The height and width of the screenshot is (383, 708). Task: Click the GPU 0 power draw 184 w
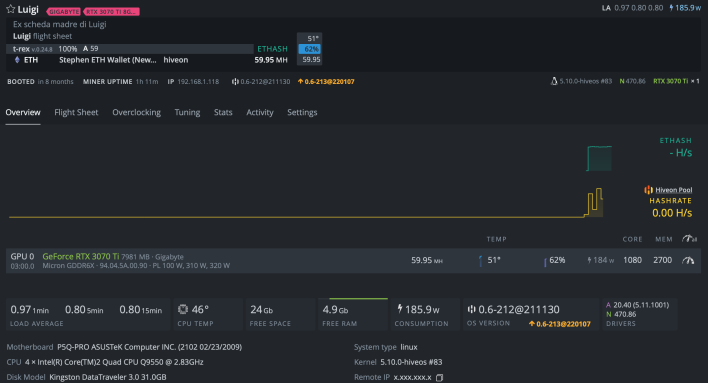(x=601, y=260)
